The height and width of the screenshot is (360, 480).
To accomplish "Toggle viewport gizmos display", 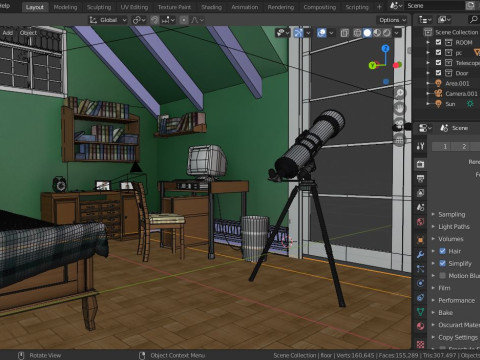I will [299, 33].
